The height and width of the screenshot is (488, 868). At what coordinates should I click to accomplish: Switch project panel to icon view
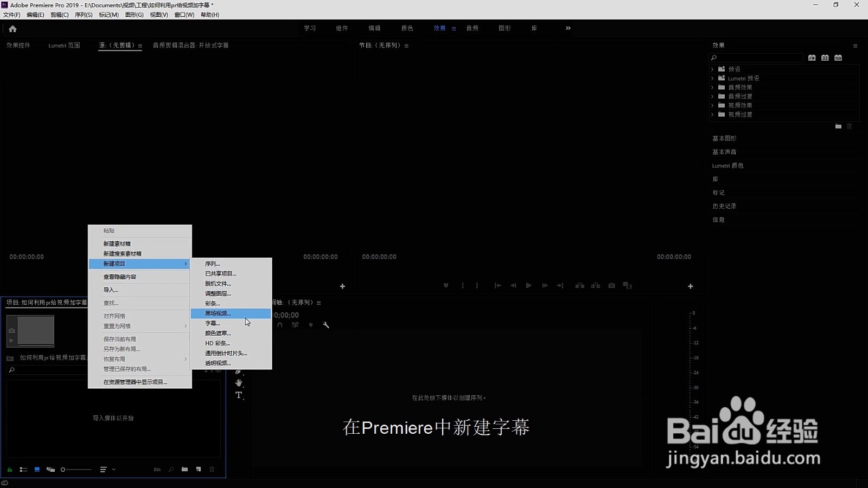click(37, 470)
